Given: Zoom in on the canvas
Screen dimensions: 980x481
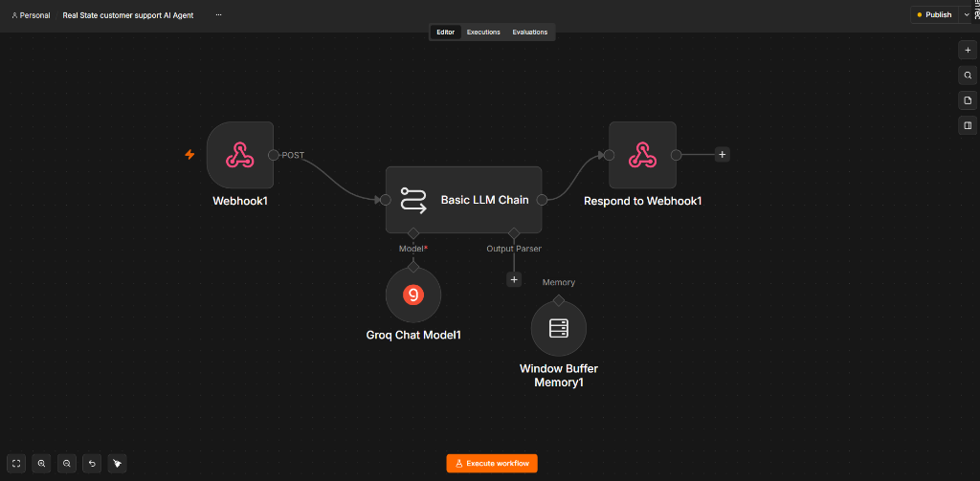Looking at the screenshot, I should [41, 464].
